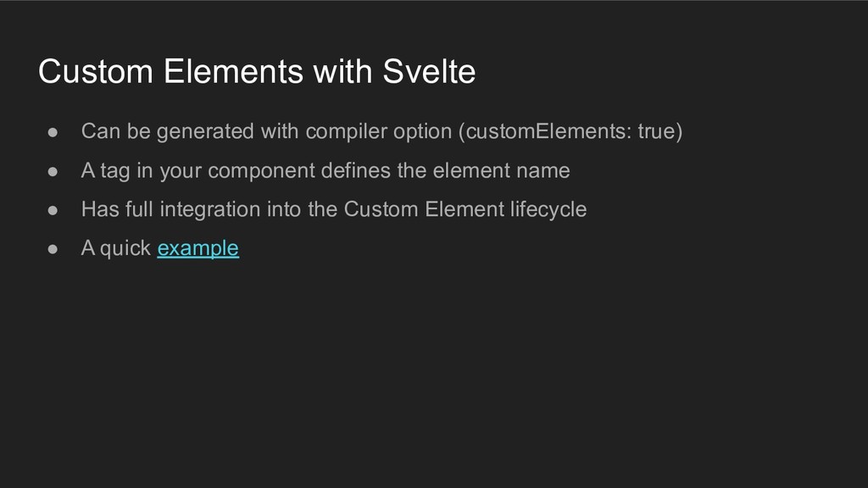Click the words "A quick" before the link
The height and width of the screenshot is (488, 868).
115,248
